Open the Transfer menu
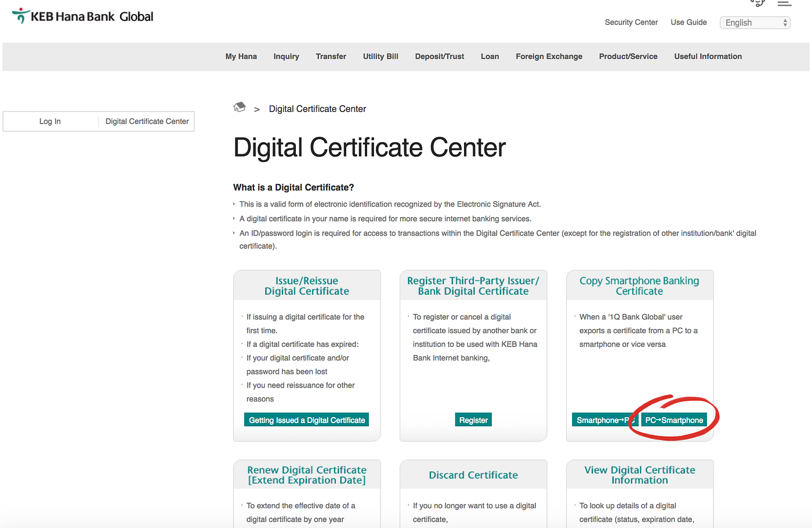Viewport: 812px width, 528px height. coord(331,56)
